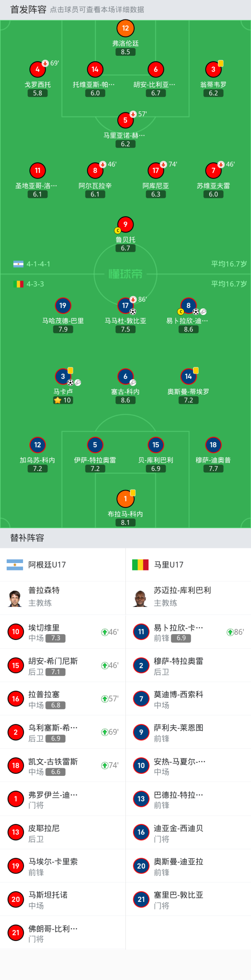Tap goalkeeper 弗洛伦廷 number 12 badge
The width and height of the screenshot is (251, 980).
tap(125, 28)
